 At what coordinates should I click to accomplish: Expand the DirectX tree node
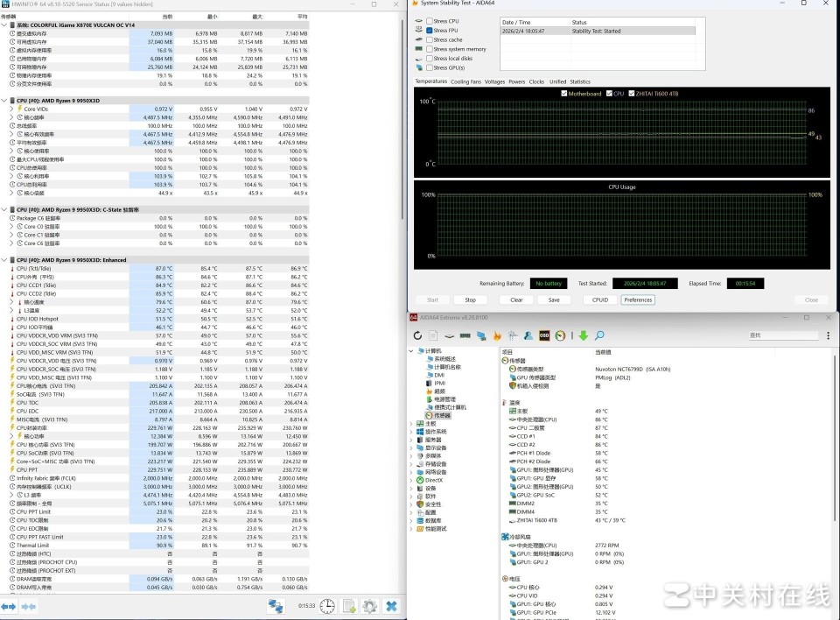click(412, 480)
